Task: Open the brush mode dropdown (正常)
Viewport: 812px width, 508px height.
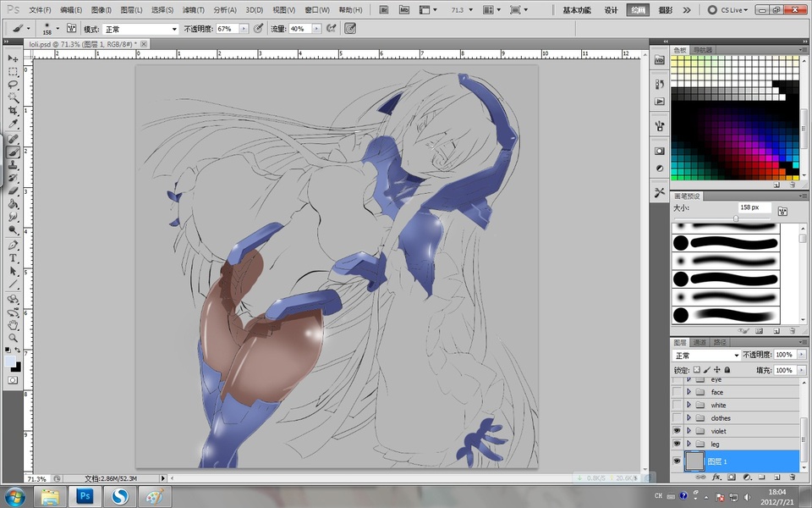Action: pos(140,29)
